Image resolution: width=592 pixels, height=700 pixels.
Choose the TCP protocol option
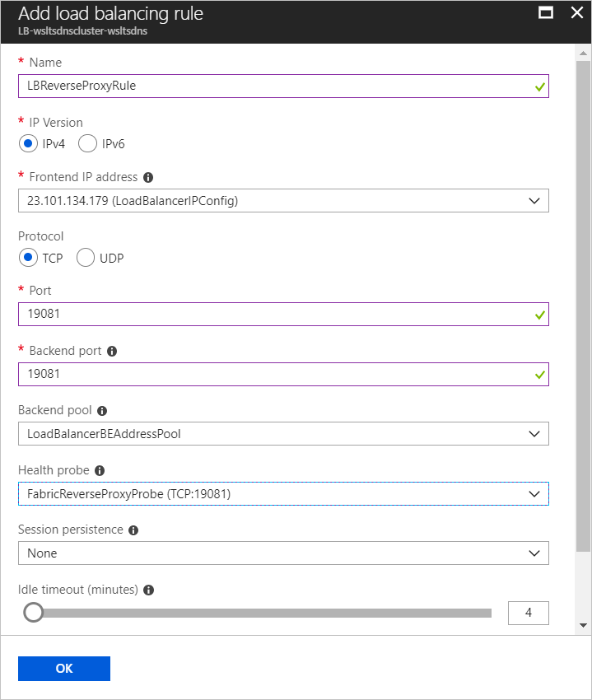tap(28, 258)
